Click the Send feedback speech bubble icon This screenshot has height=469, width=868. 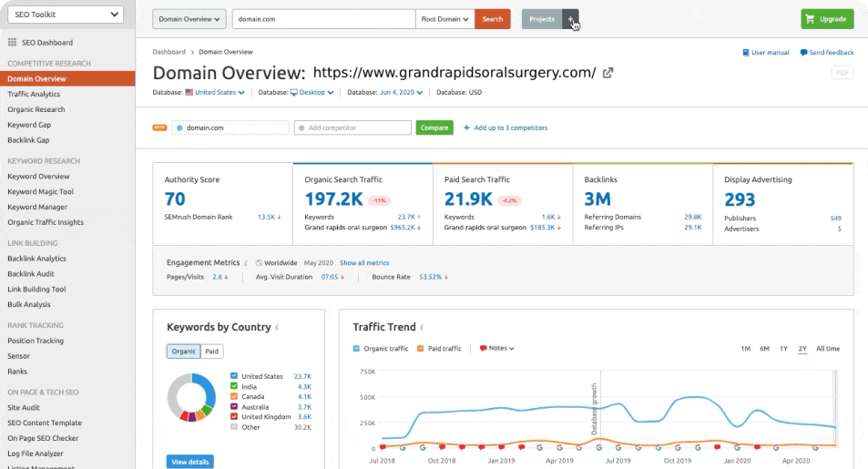[x=803, y=53]
